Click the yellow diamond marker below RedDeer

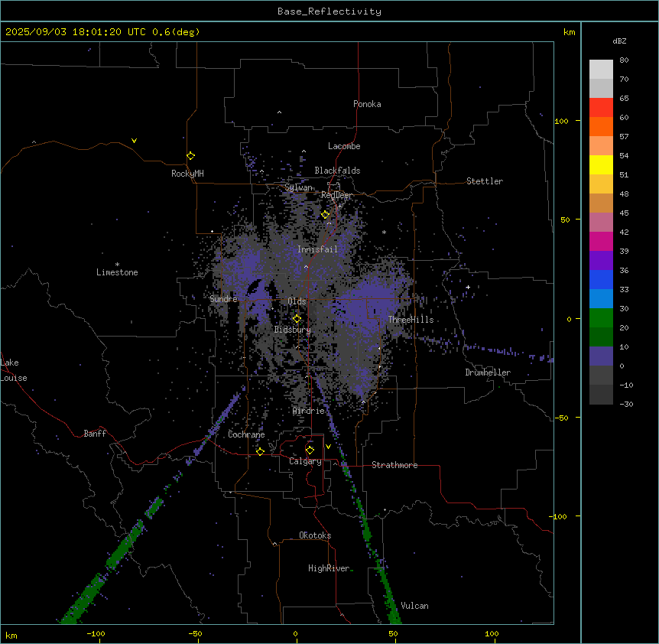[326, 215]
